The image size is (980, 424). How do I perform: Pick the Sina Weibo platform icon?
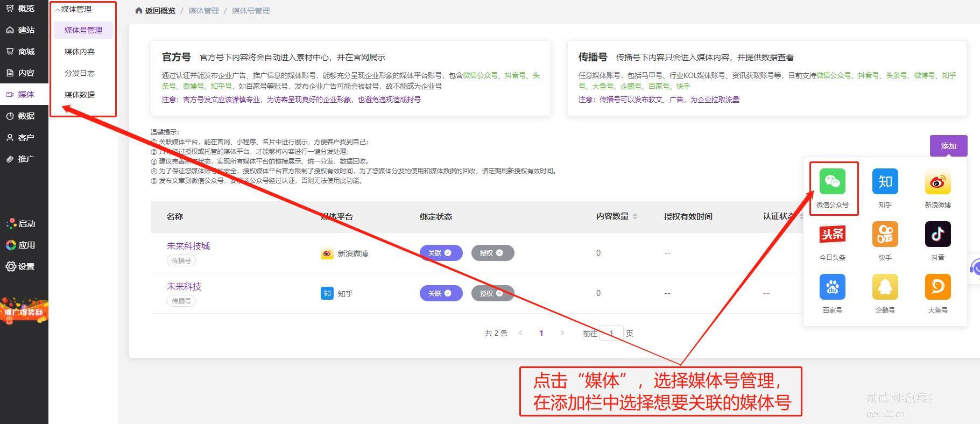(x=937, y=182)
